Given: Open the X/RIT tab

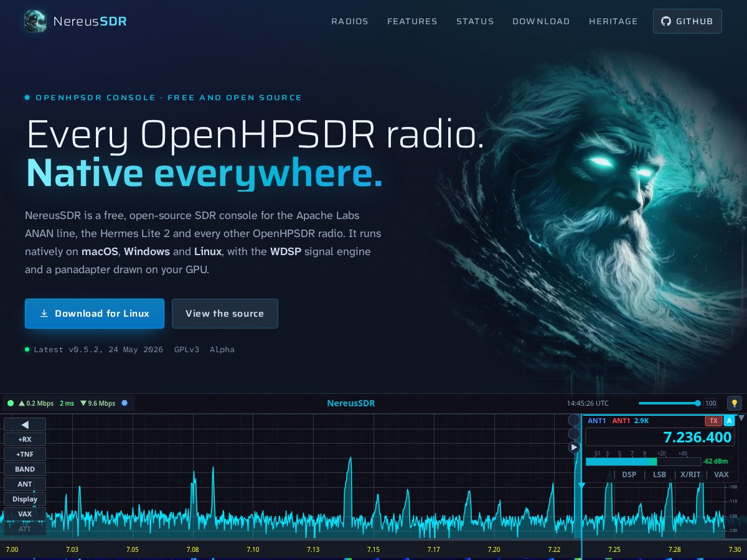Looking at the screenshot, I should click(x=690, y=475).
